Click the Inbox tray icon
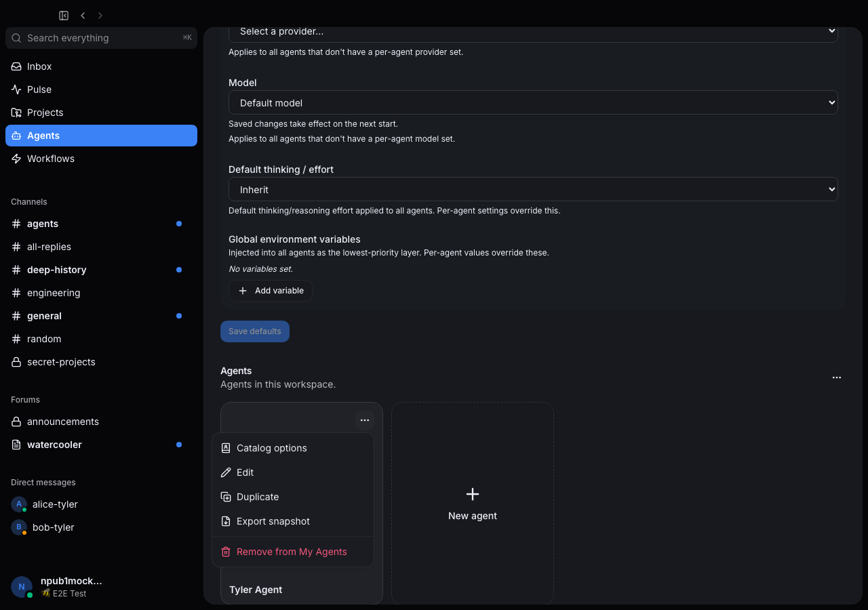 click(x=16, y=66)
